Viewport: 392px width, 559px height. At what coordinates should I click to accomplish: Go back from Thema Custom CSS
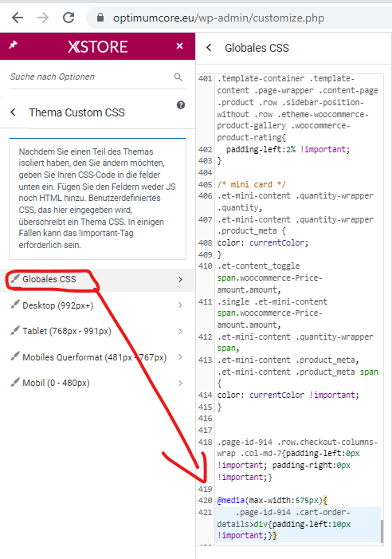[14, 112]
